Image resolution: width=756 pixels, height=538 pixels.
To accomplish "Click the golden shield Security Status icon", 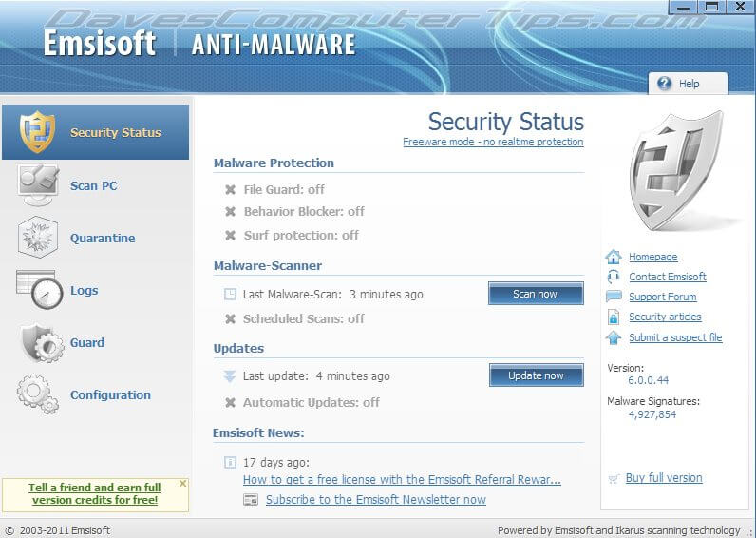I will coord(37,132).
